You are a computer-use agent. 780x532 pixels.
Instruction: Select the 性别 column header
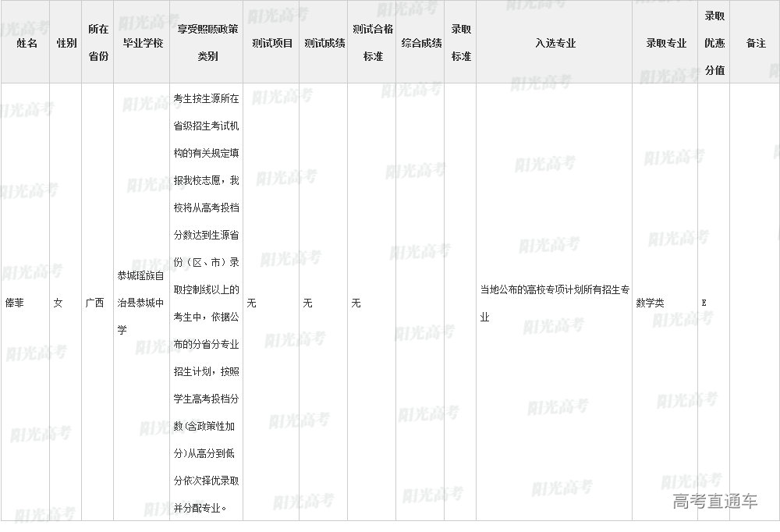click(x=66, y=43)
